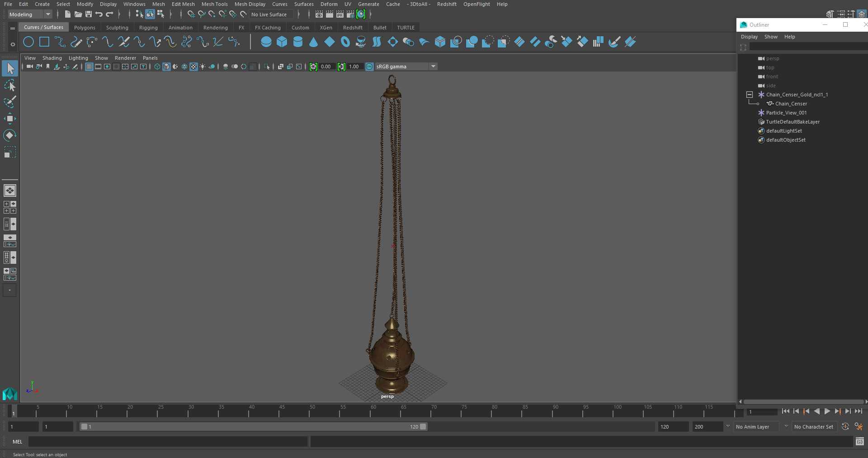Click Outliner horizontal scrollbar

pyautogui.click(x=803, y=401)
